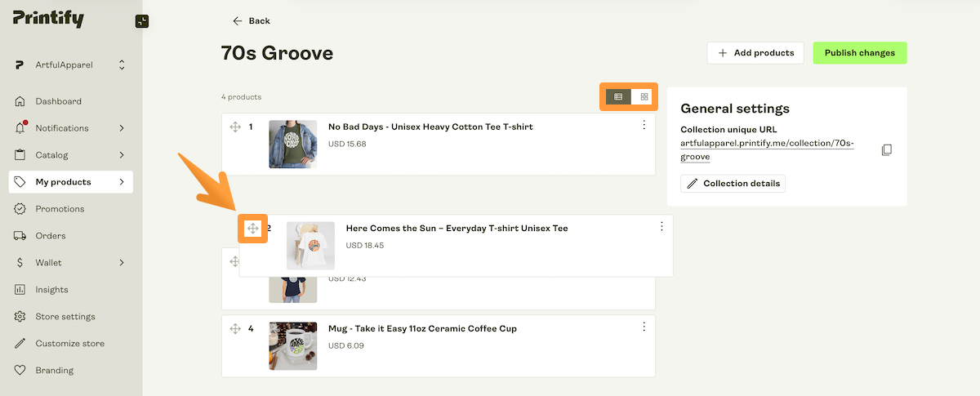
Task: Click the General settings heading
Action: click(x=735, y=109)
